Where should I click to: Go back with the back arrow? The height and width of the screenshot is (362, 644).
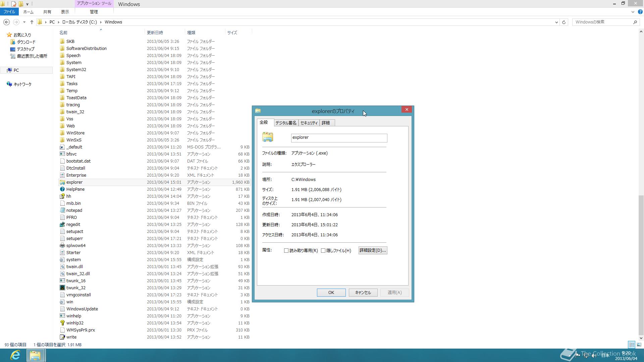(6, 22)
